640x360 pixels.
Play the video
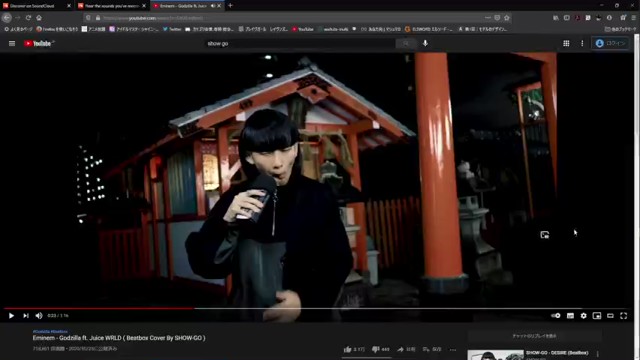tap(11, 316)
